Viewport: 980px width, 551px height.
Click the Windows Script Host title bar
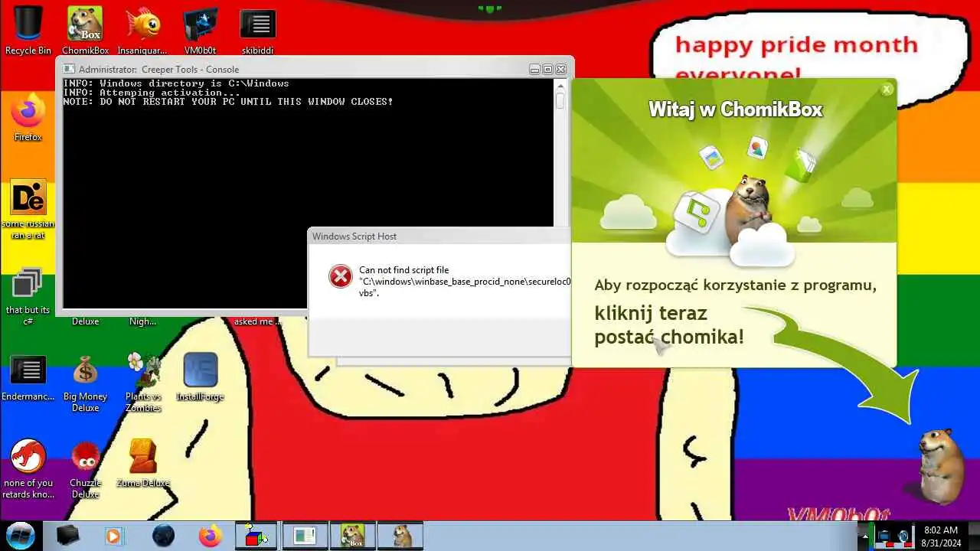439,236
